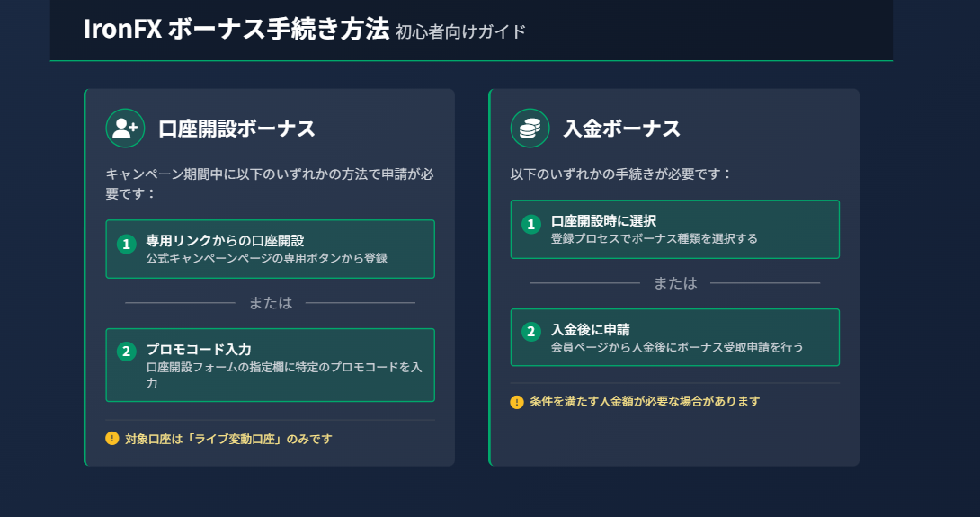Click the deposit bonus coins icon
The width and height of the screenshot is (980, 517).
coord(530,129)
